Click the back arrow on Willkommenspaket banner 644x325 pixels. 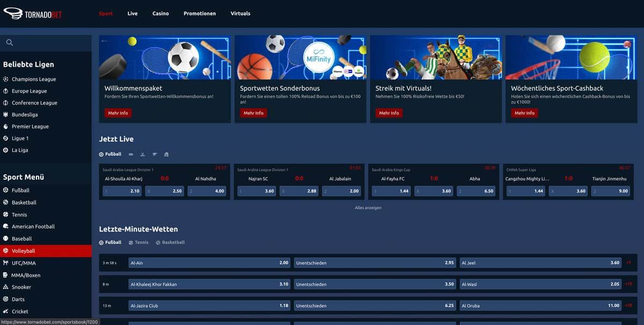(105, 41)
